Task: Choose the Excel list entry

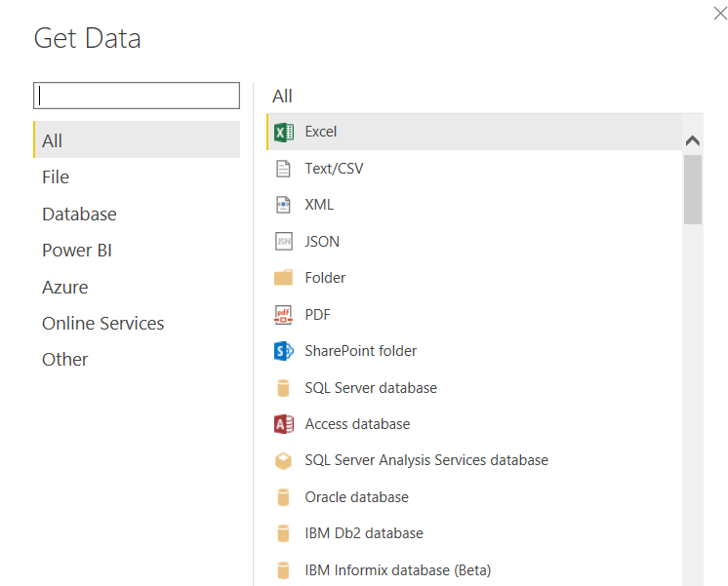Action: coord(474,132)
